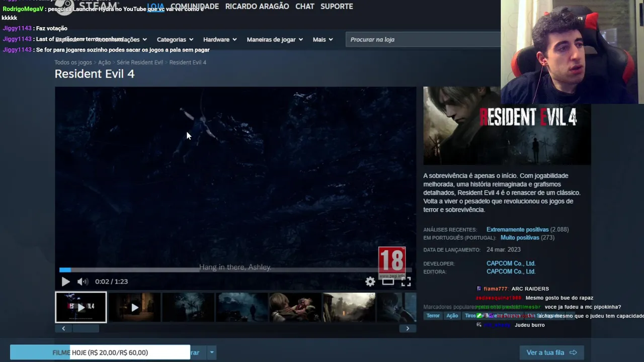Go to Ação breadcrumb
The width and height of the screenshot is (644, 362).
click(x=104, y=62)
